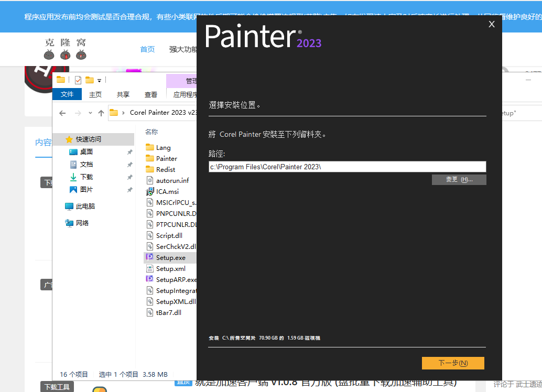Open 桌面 in the navigation pane
This screenshot has width=542, height=392.
pos(86,152)
